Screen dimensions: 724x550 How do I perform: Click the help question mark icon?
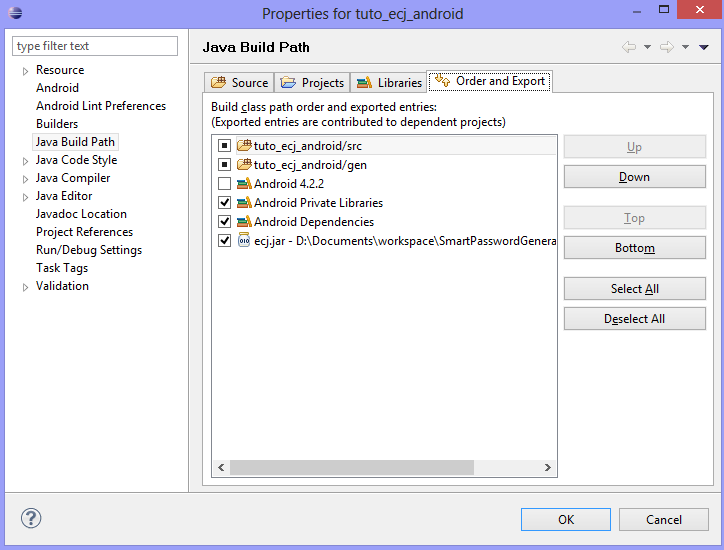(x=30, y=519)
